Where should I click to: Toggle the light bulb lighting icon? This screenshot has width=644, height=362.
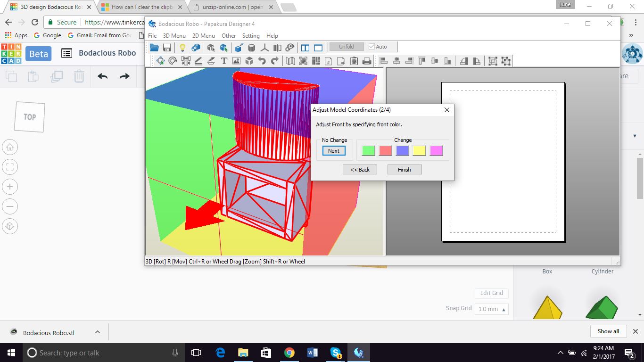pyautogui.click(x=182, y=47)
